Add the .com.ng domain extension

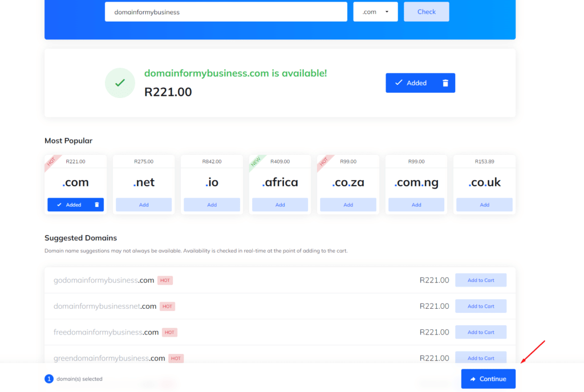pyautogui.click(x=416, y=204)
